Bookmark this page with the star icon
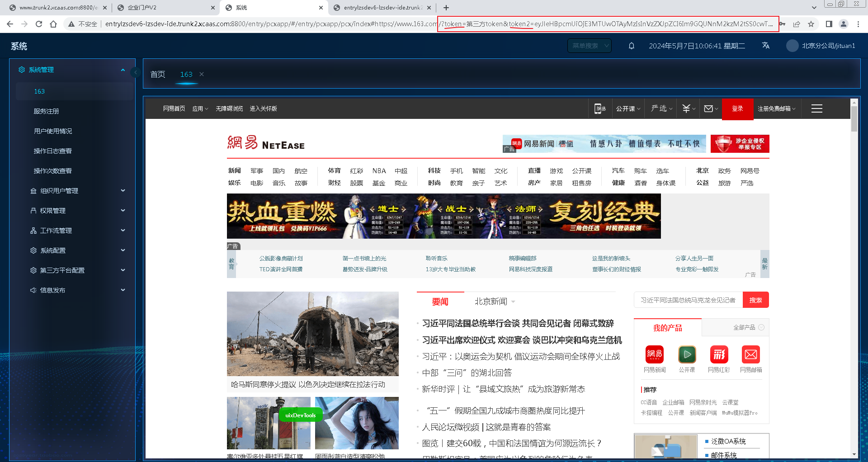868x462 pixels. click(x=811, y=24)
